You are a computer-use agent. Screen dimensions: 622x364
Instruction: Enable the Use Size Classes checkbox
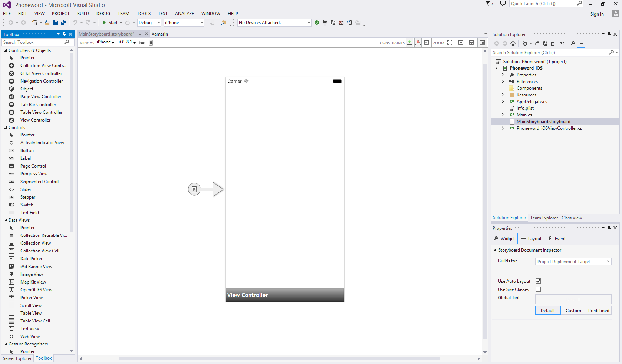click(538, 289)
